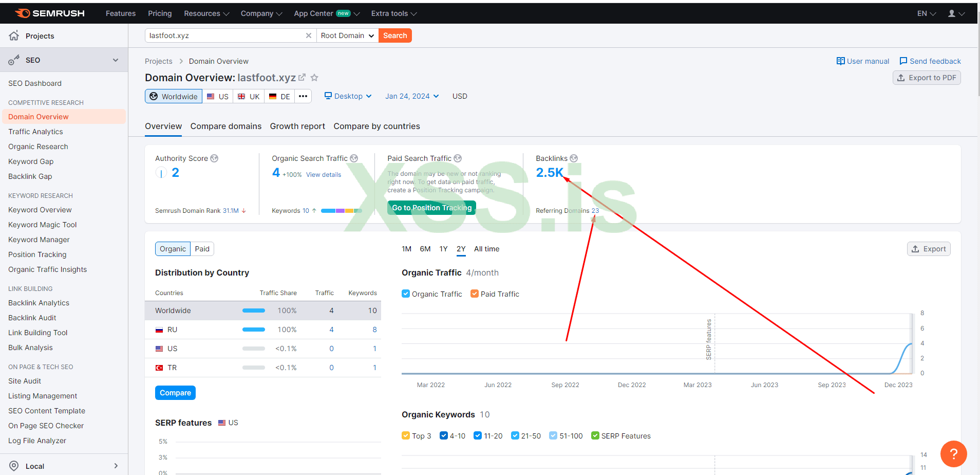Click the SEO key icon in sidebar
980x475 pixels.
click(x=14, y=60)
